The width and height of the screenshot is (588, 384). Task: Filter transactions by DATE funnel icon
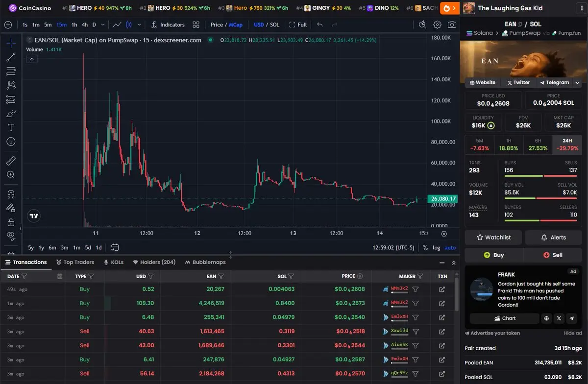click(x=24, y=276)
